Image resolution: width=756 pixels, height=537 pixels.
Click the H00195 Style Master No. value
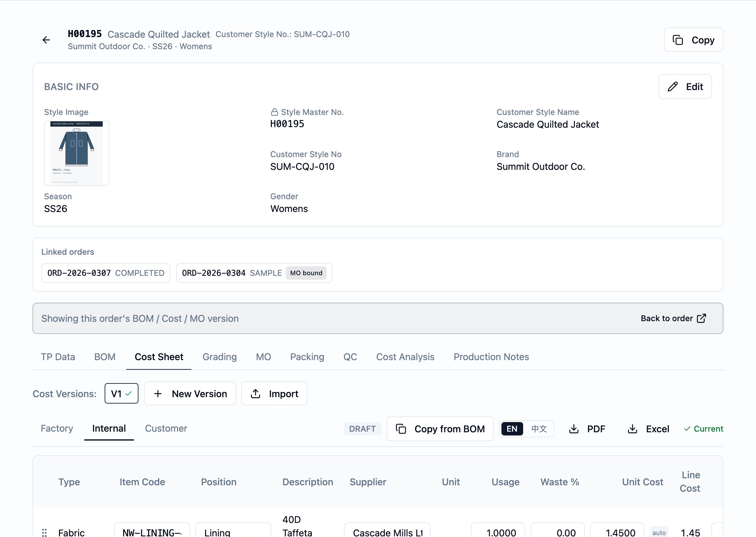287,124
